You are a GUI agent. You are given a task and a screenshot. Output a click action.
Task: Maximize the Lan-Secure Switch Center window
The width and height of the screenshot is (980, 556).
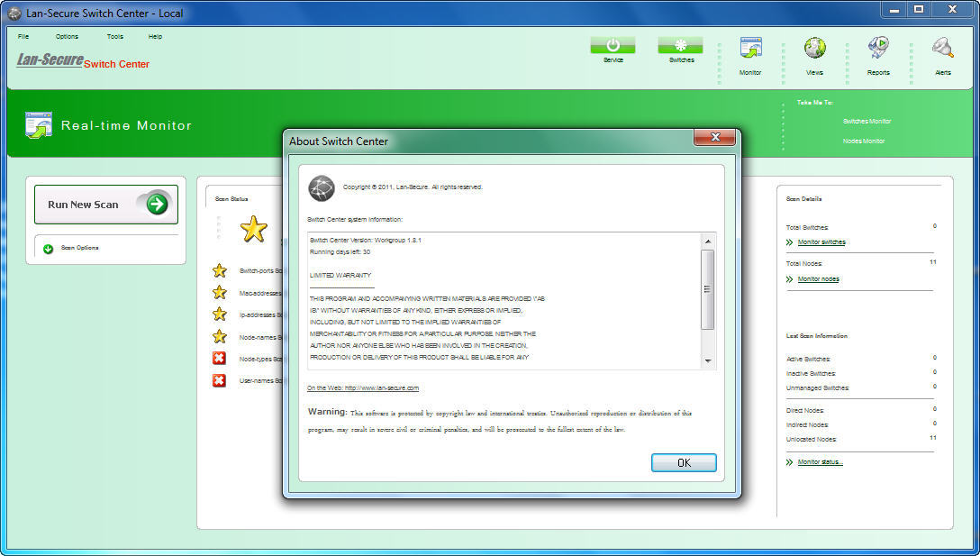click(919, 10)
